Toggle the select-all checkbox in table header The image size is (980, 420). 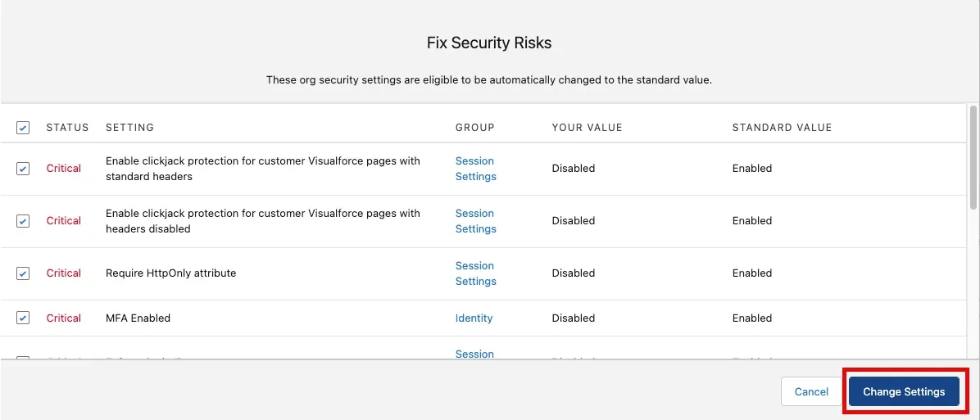coord(22,128)
